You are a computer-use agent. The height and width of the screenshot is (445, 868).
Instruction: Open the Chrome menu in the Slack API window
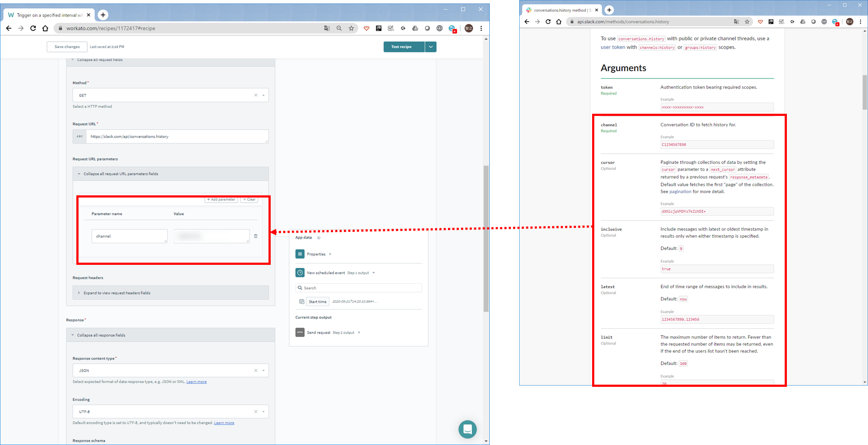click(x=861, y=22)
